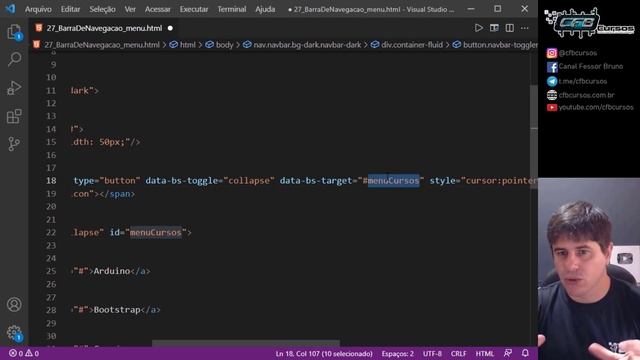
Task: Click the cfbcursos.com.br website entry
Action: (x=580, y=95)
